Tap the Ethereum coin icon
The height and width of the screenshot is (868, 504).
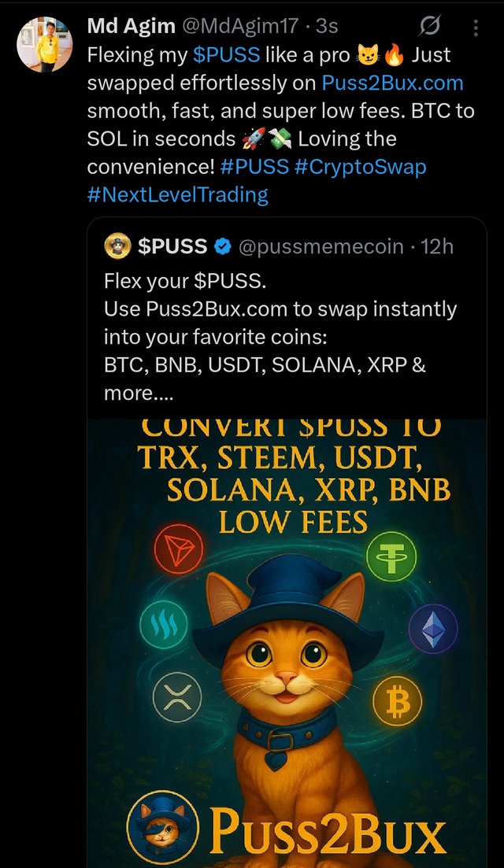click(x=433, y=629)
